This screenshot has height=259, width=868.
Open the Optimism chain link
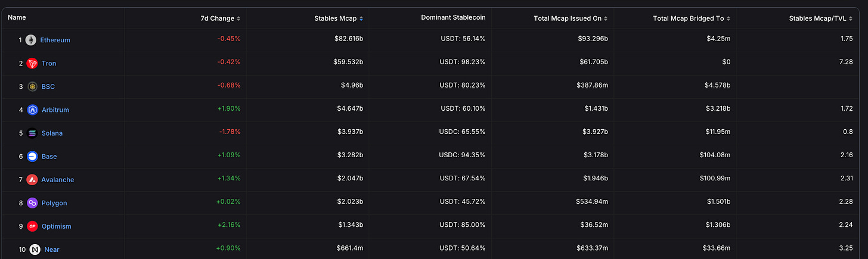pyautogui.click(x=57, y=226)
